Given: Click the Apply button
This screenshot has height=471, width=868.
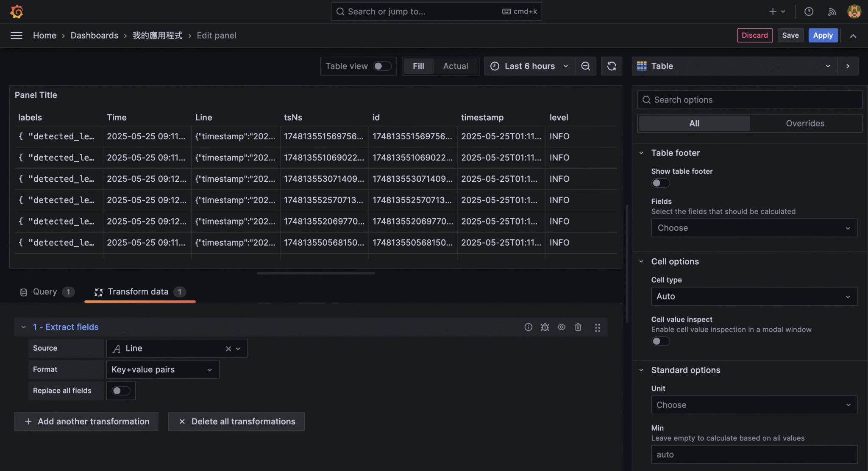Looking at the screenshot, I should (822, 35).
